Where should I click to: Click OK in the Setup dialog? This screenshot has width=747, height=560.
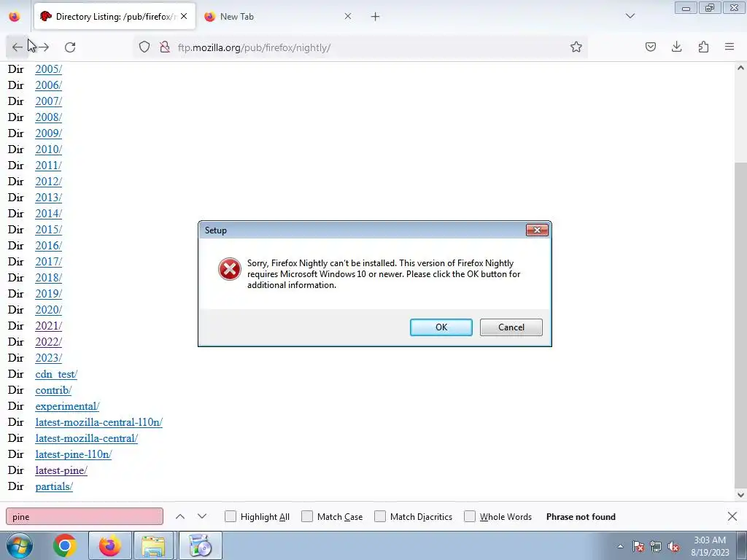click(x=441, y=327)
